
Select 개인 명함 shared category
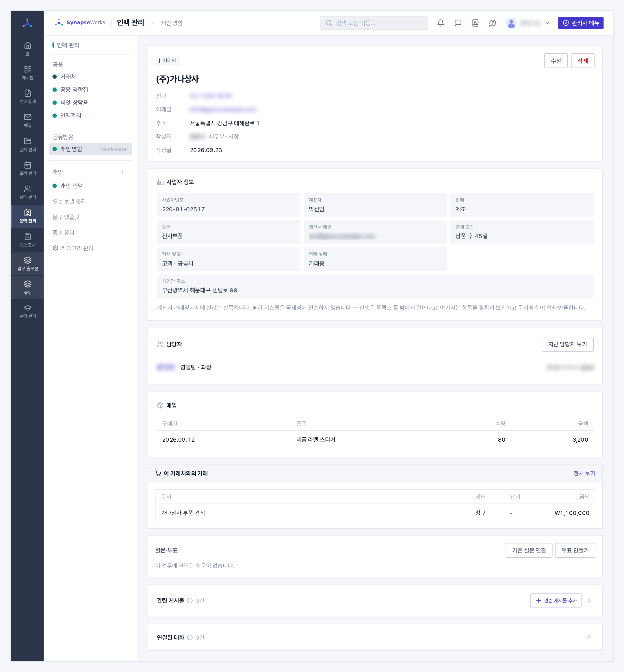[90, 149]
